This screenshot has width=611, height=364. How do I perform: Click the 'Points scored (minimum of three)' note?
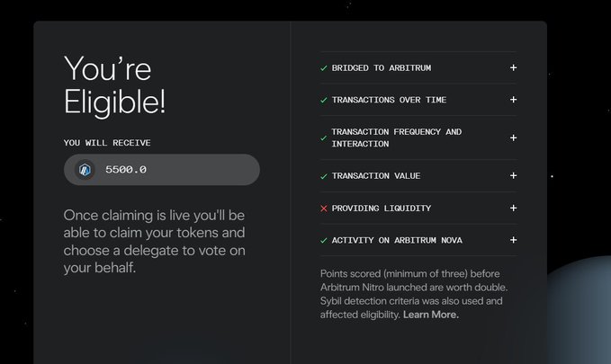pos(414,294)
